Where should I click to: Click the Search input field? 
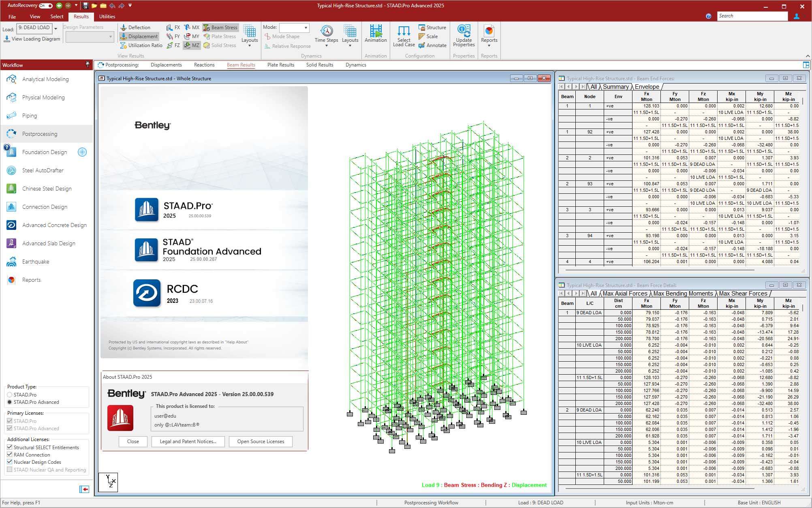point(752,16)
